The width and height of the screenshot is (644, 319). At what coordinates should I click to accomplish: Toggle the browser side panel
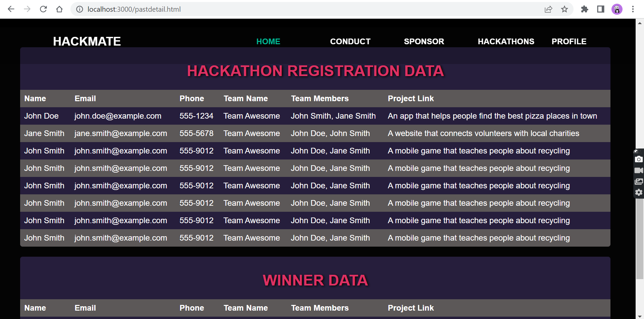click(x=600, y=9)
